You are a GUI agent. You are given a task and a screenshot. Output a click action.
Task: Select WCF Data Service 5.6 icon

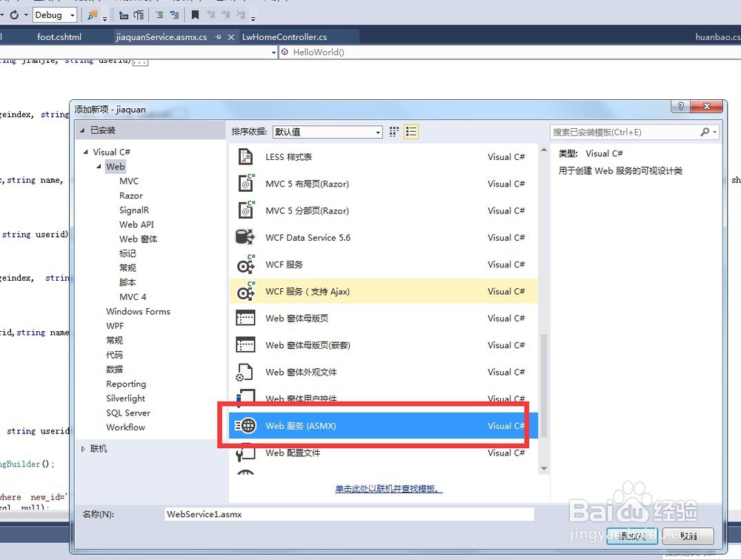245,237
